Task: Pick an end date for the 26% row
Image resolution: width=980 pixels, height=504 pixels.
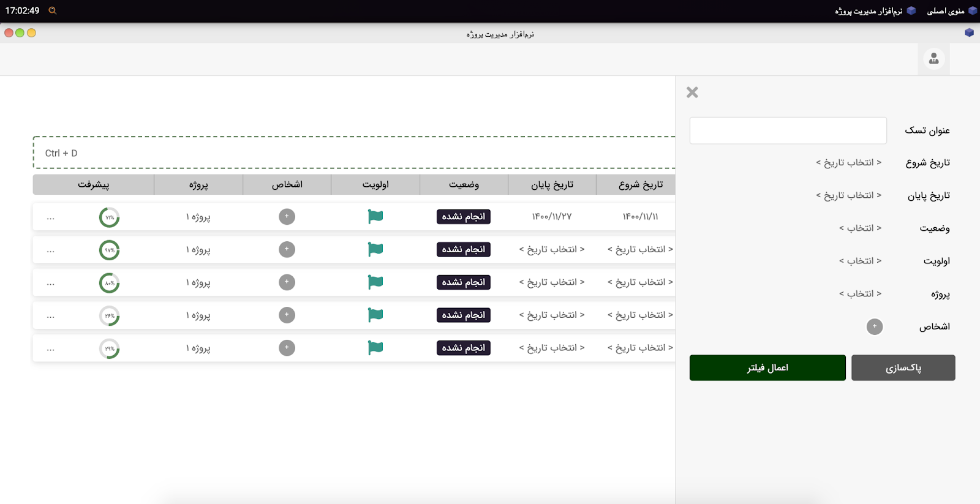Action: (552, 315)
